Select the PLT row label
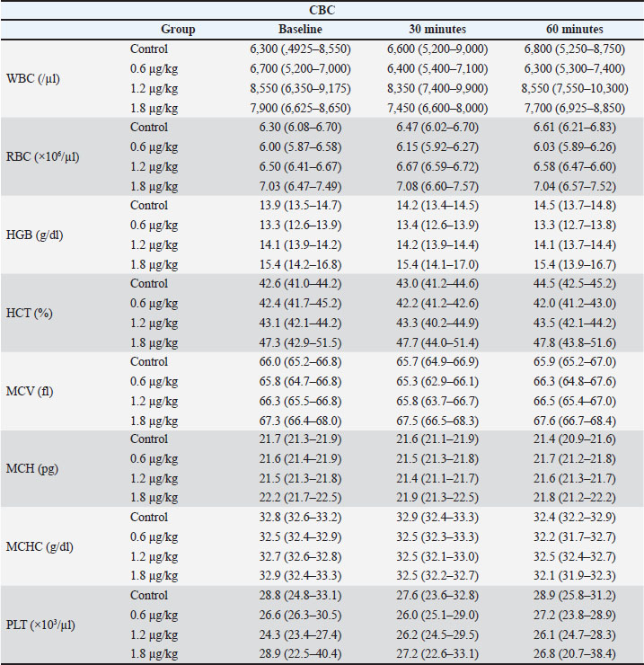This screenshot has height=665, width=644. click(x=40, y=625)
